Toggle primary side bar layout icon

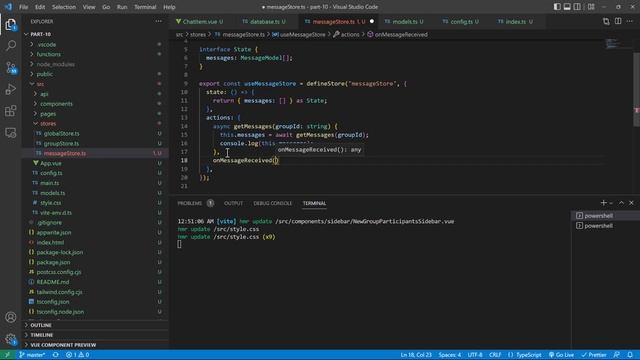coord(557,7)
